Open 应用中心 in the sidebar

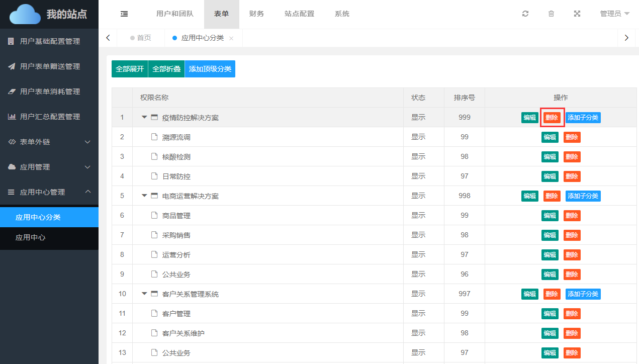31,237
